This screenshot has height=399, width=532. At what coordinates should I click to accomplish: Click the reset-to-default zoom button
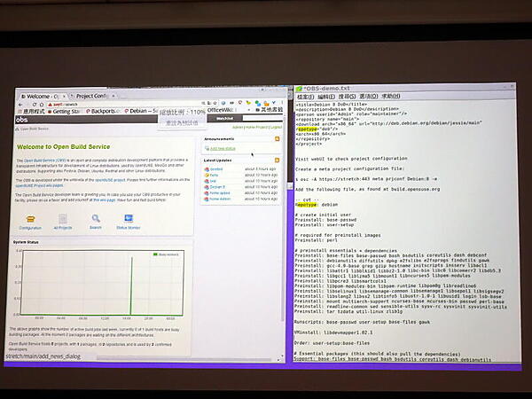click(x=182, y=123)
